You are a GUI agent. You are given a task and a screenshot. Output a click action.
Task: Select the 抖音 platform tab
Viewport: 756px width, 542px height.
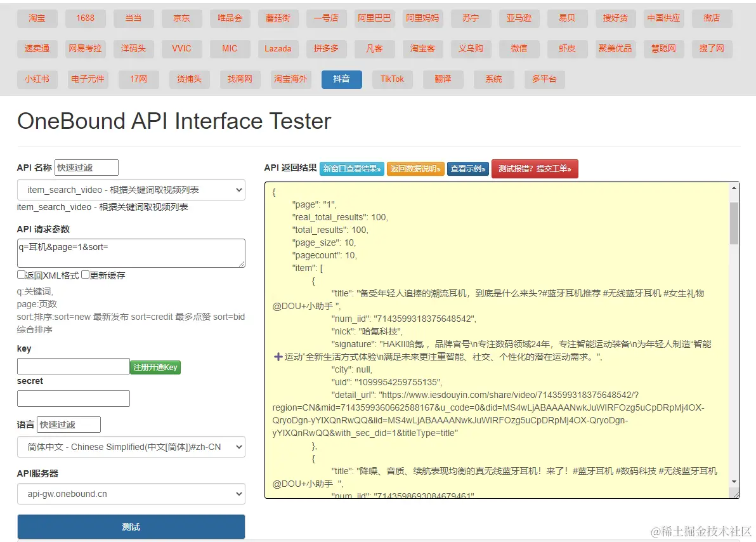point(341,79)
